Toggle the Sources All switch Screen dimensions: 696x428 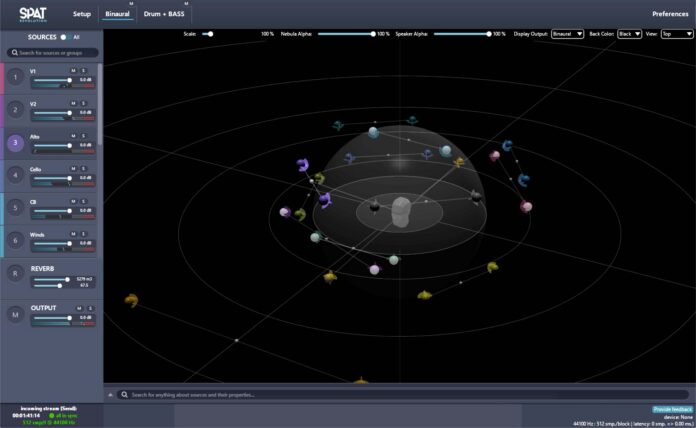click(x=65, y=37)
